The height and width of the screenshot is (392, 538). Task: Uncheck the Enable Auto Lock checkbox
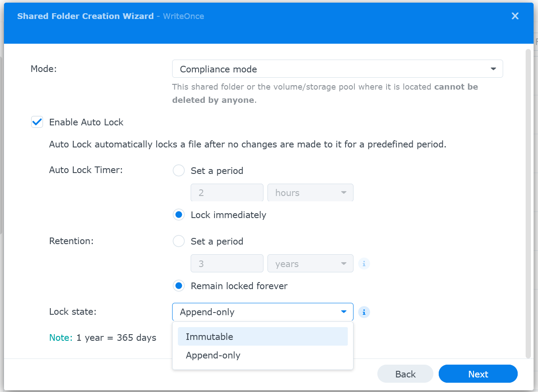37,122
